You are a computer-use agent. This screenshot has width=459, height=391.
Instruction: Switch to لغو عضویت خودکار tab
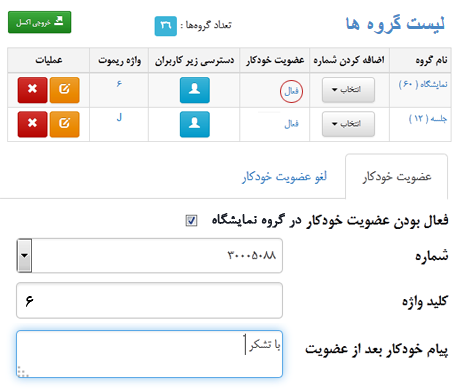point(284,177)
